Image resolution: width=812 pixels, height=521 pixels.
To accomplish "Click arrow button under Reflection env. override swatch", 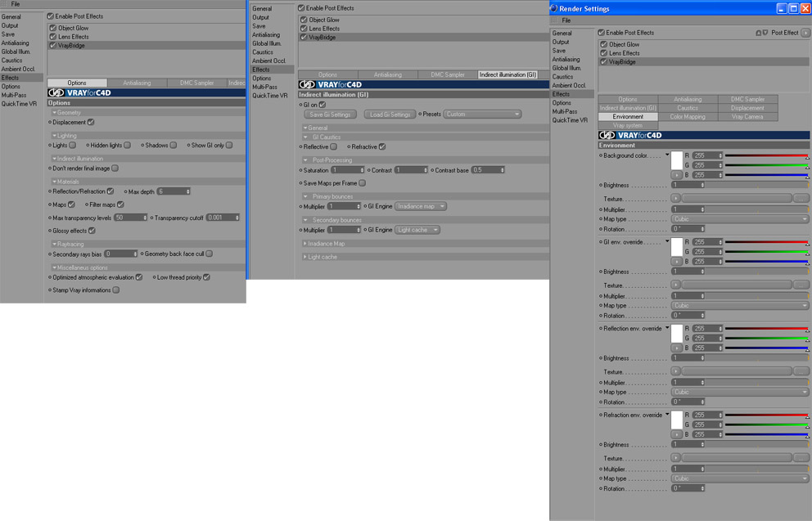I will pyautogui.click(x=677, y=348).
